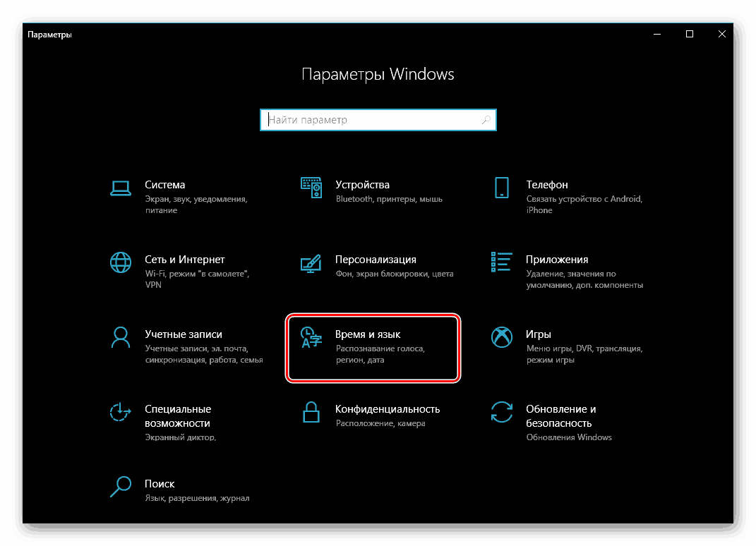Click the text 'Учетные записи, эл. почта'
The height and width of the screenshot is (546, 756).
pos(196,348)
